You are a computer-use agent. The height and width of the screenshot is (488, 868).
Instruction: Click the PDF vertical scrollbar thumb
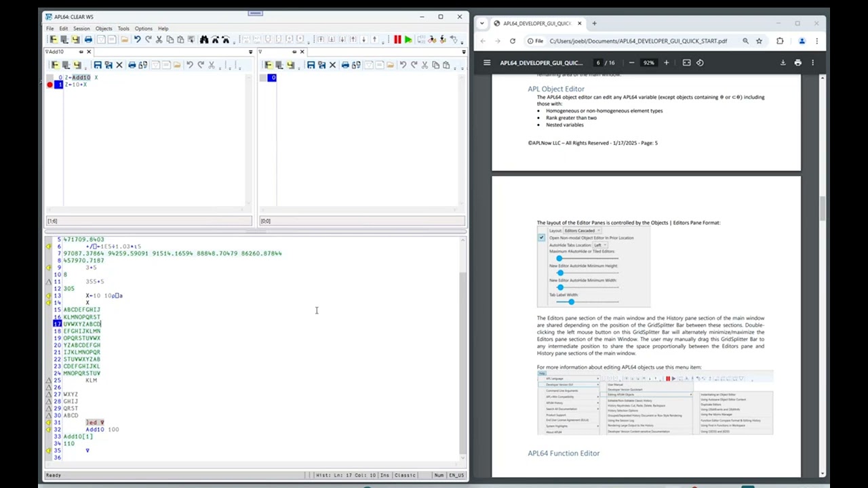(823, 208)
